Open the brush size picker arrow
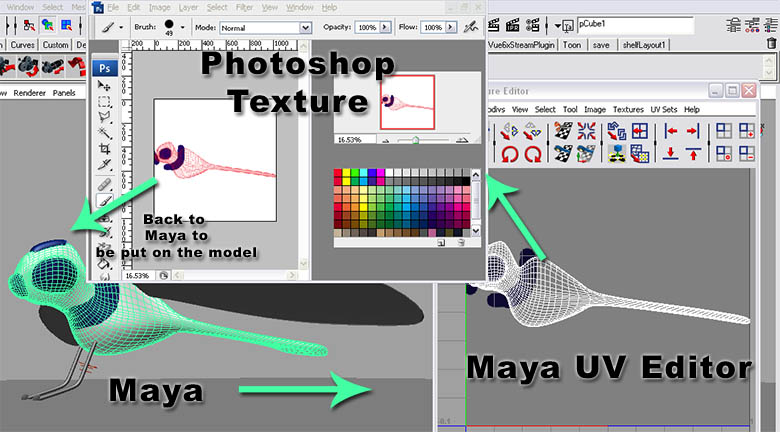This screenshot has height=432, width=780. [x=183, y=27]
